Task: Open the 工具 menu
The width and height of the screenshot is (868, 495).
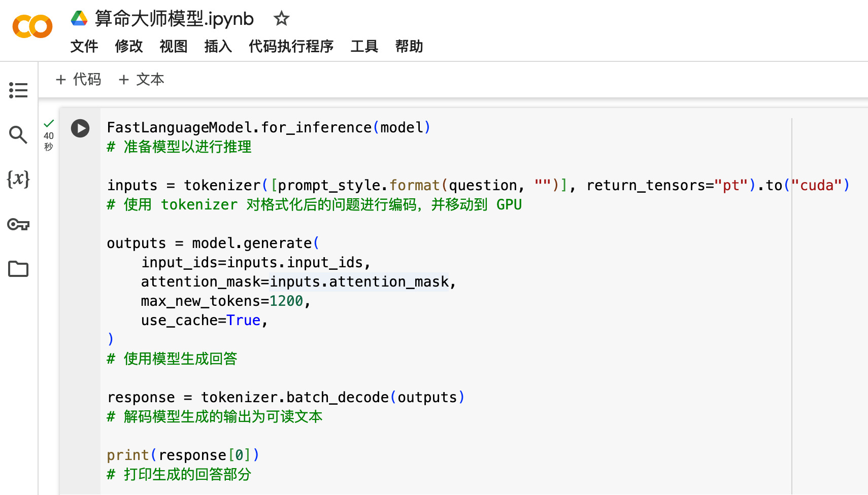Action: (364, 46)
